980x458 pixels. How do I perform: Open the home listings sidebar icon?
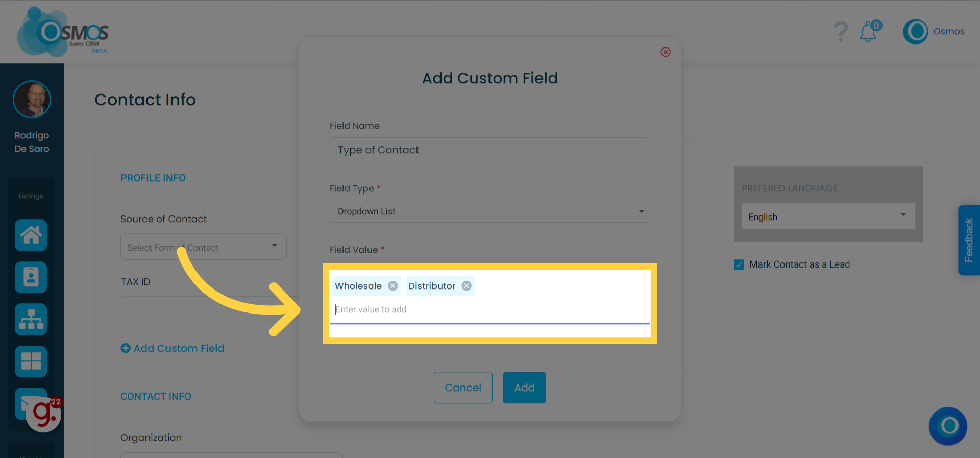coord(31,235)
